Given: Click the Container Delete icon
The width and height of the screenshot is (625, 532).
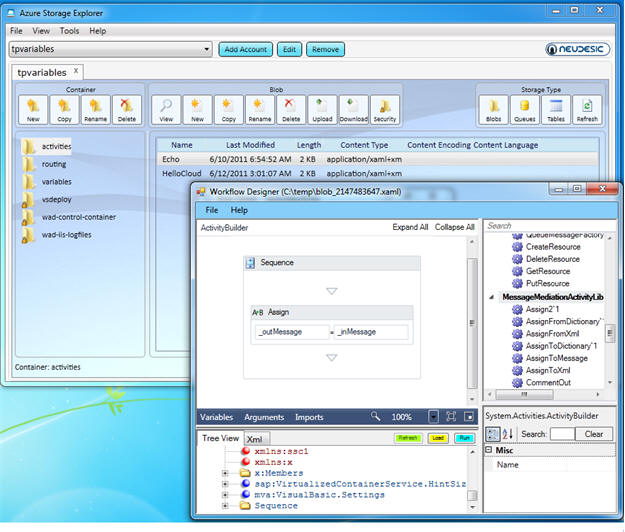Looking at the screenshot, I should point(127,110).
